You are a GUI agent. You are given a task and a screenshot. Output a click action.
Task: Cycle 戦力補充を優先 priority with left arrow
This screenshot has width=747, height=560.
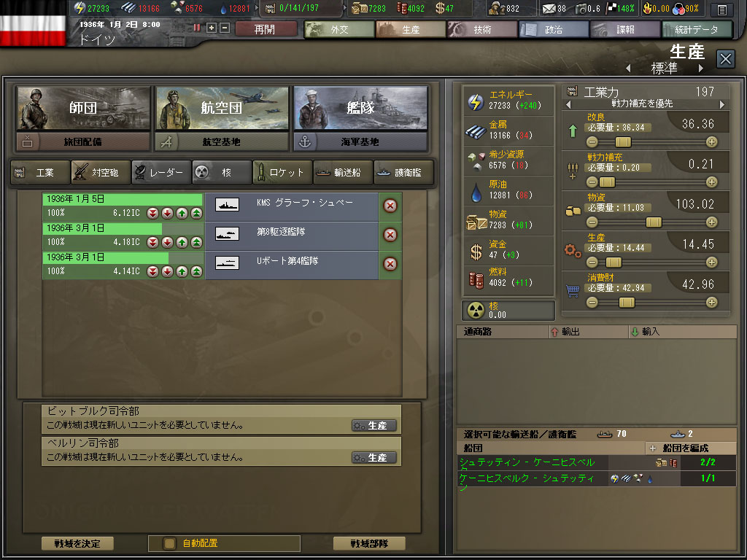(x=568, y=104)
